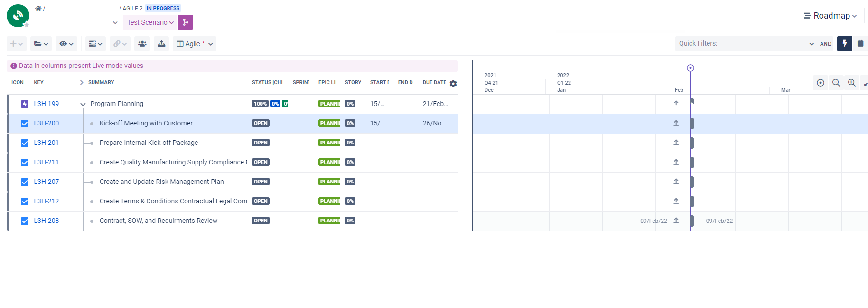
Task: Click the scroll-to-bar arrow in L3H-200 row
Action: (676, 123)
